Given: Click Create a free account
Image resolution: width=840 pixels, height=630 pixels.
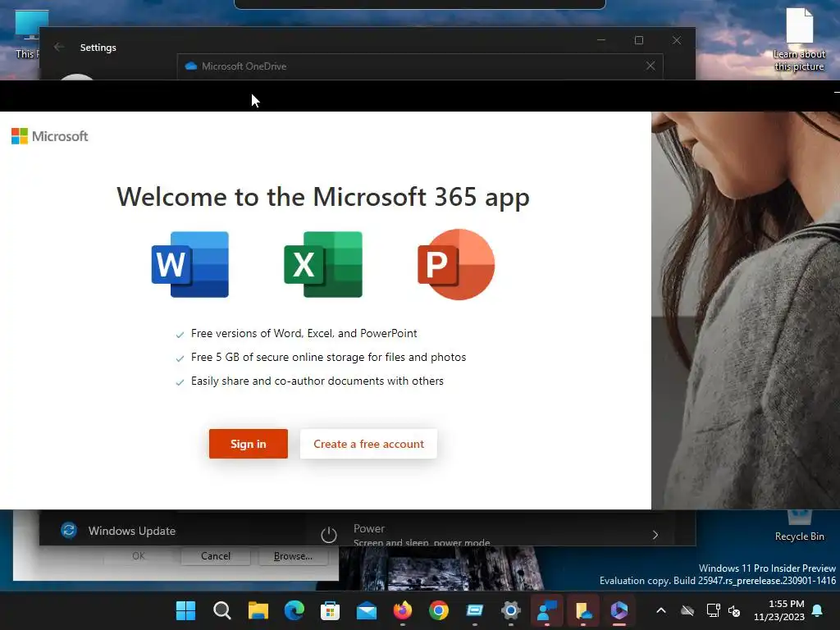Looking at the screenshot, I should pyautogui.click(x=368, y=444).
